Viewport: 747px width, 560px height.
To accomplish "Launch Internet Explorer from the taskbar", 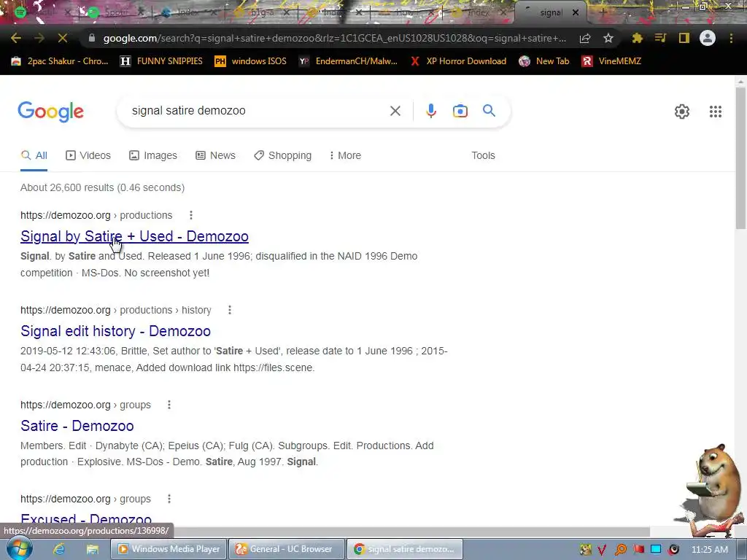I will 58,549.
